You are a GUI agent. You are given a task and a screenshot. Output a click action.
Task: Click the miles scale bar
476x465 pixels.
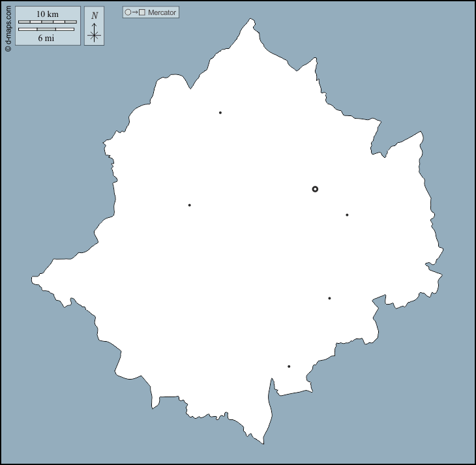(46, 29)
